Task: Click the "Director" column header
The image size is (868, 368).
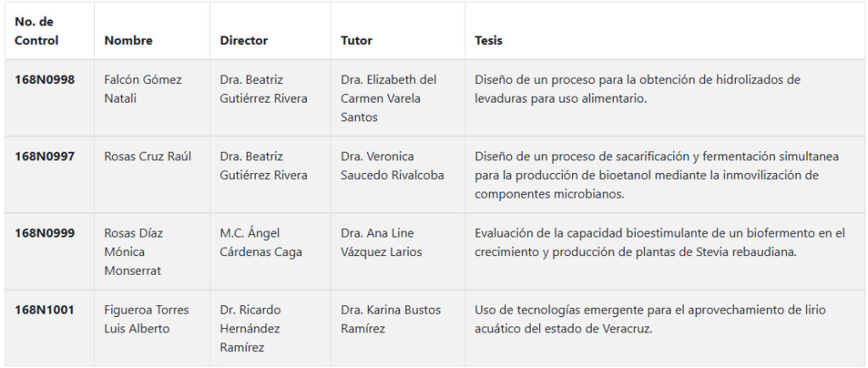Action: coord(243,40)
